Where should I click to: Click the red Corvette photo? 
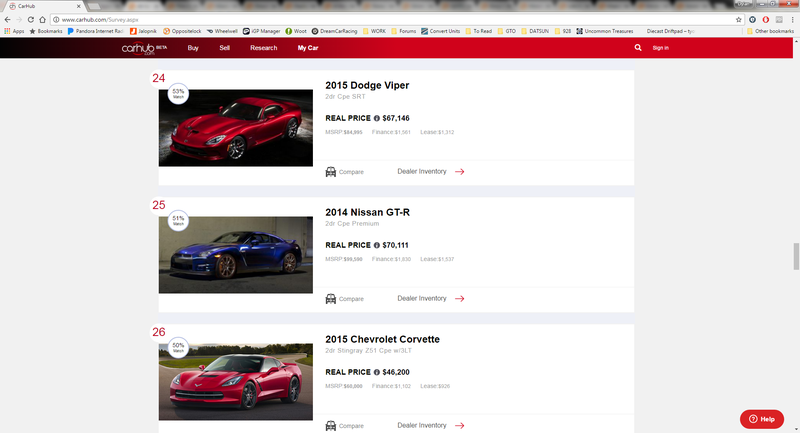pyautogui.click(x=236, y=382)
